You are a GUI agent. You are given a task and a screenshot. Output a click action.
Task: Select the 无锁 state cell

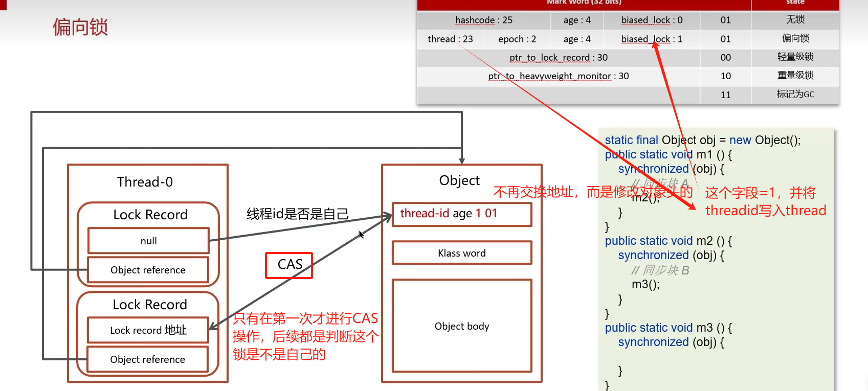pyautogui.click(x=795, y=19)
